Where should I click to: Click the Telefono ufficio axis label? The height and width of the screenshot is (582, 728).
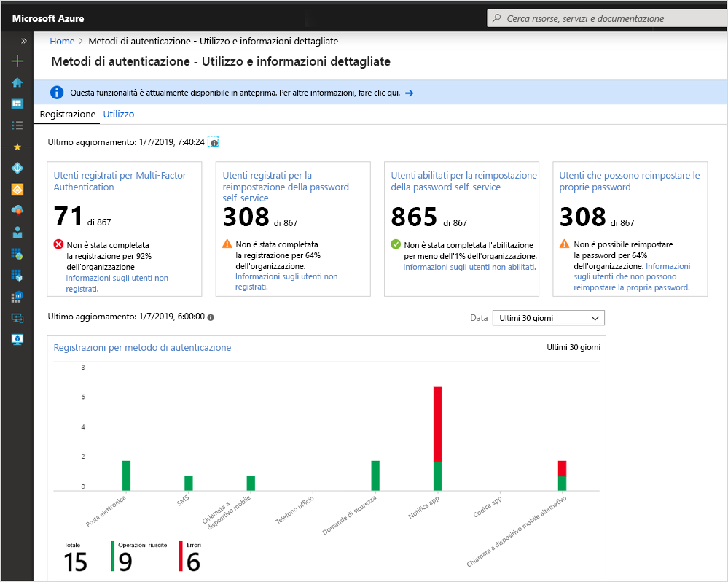(295, 510)
